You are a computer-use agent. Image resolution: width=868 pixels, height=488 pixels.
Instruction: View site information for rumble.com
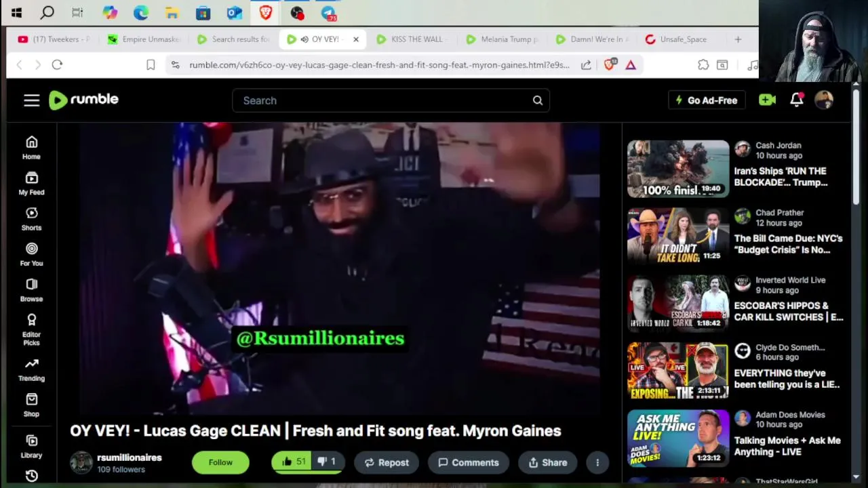click(x=175, y=64)
